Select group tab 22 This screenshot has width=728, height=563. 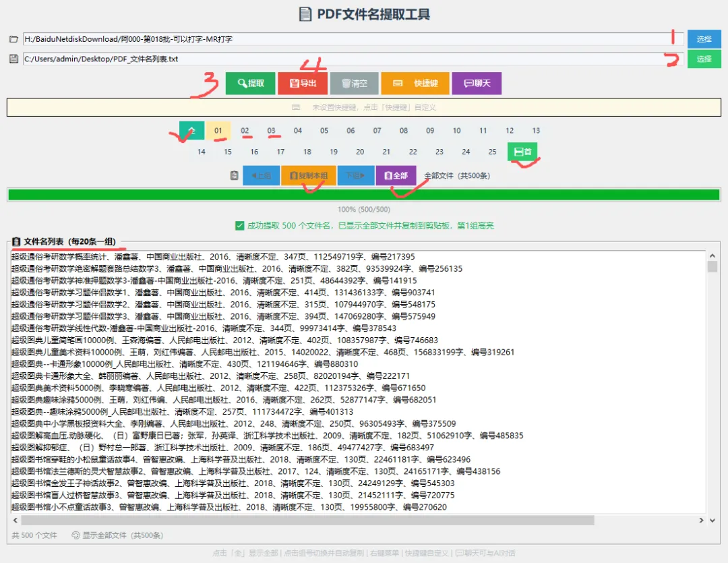click(x=413, y=152)
